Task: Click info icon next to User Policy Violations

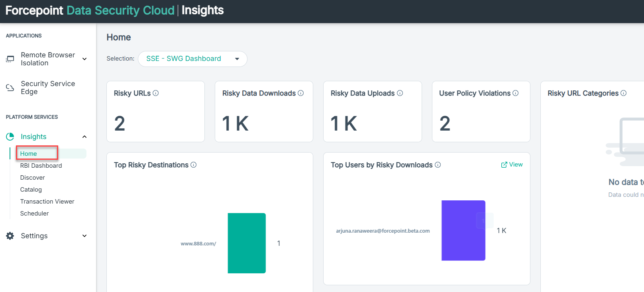Action: [x=516, y=93]
